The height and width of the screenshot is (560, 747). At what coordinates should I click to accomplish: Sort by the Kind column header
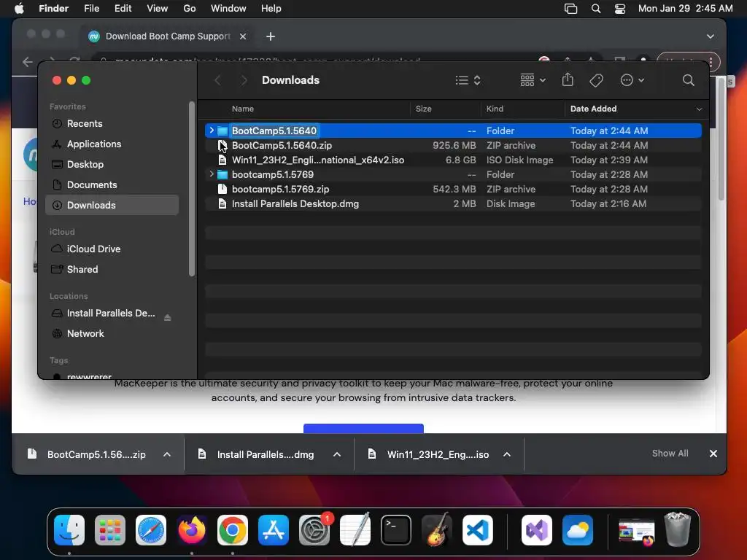(x=495, y=109)
